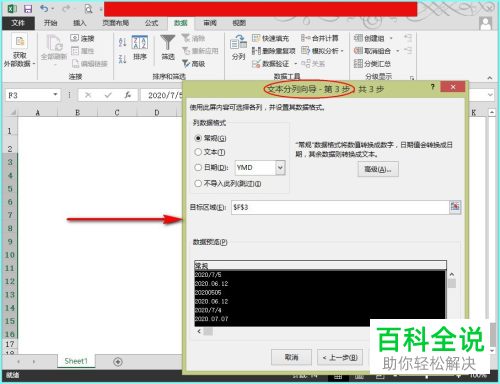The height and width of the screenshot is (384, 500).
Task: Open the 排序 custom sort dialog
Action: point(140,48)
